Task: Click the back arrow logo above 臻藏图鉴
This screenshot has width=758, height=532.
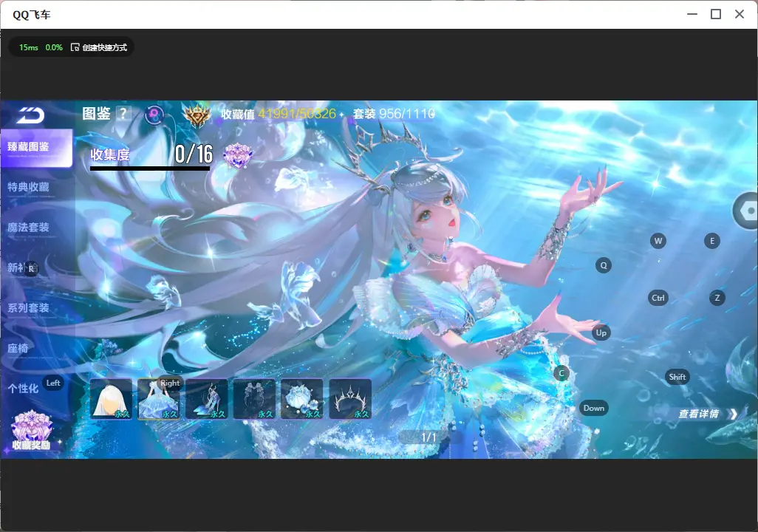Action: (x=31, y=115)
